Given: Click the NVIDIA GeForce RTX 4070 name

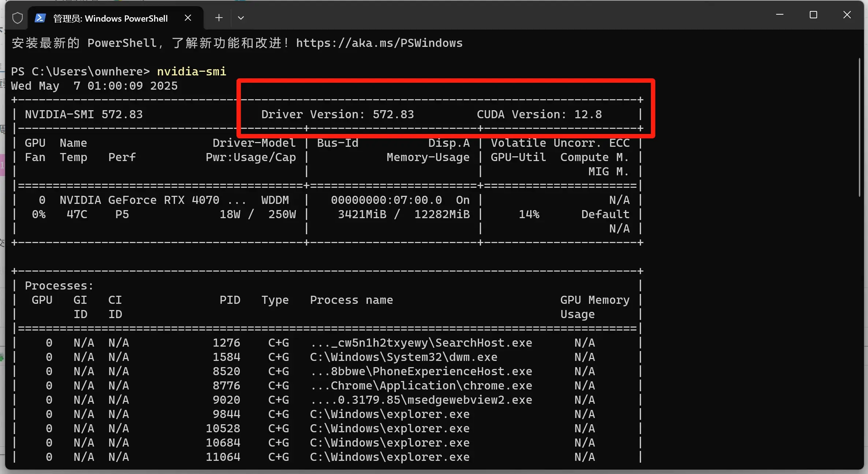Looking at the screenshot, I should [x=139, y=200].
